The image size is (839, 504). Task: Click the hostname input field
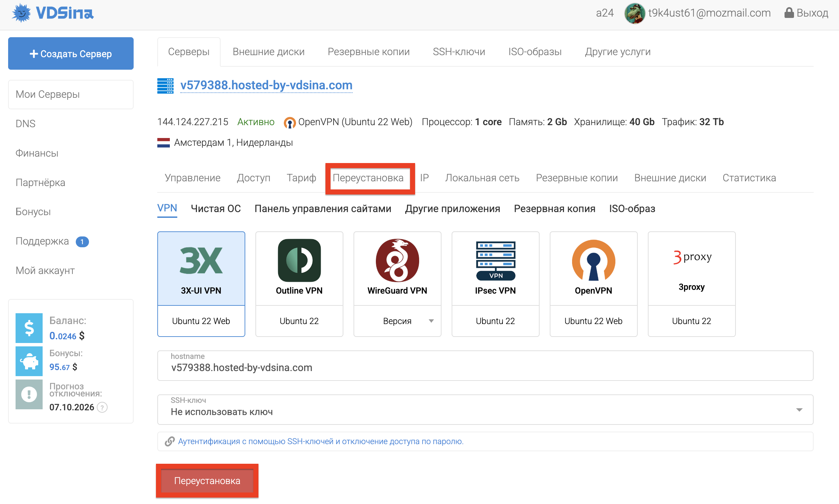tap(485, 368)
